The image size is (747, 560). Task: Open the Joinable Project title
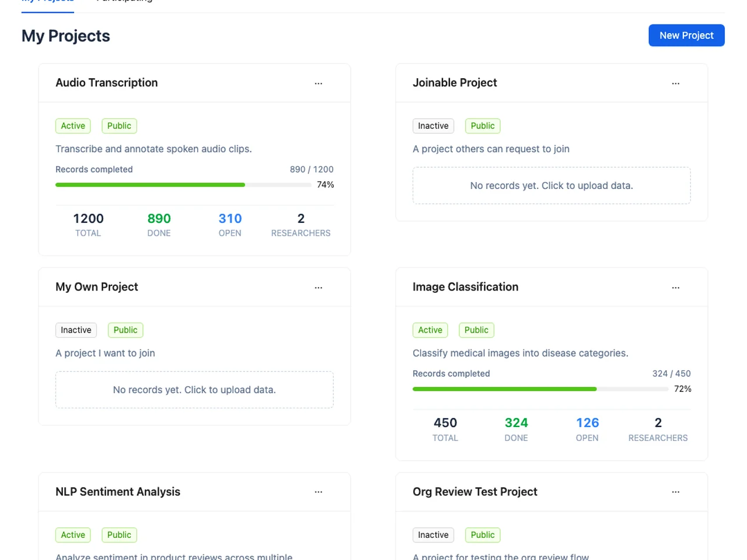pos(455,83)
